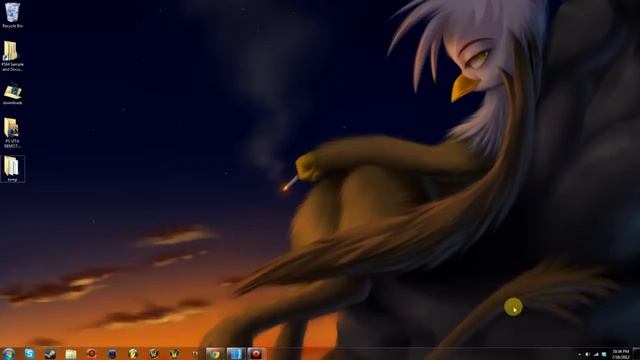The width and height of the screenshot is (640, 360).
Task: Show hidden system tray icons arrow
Action: pos(579,354)
